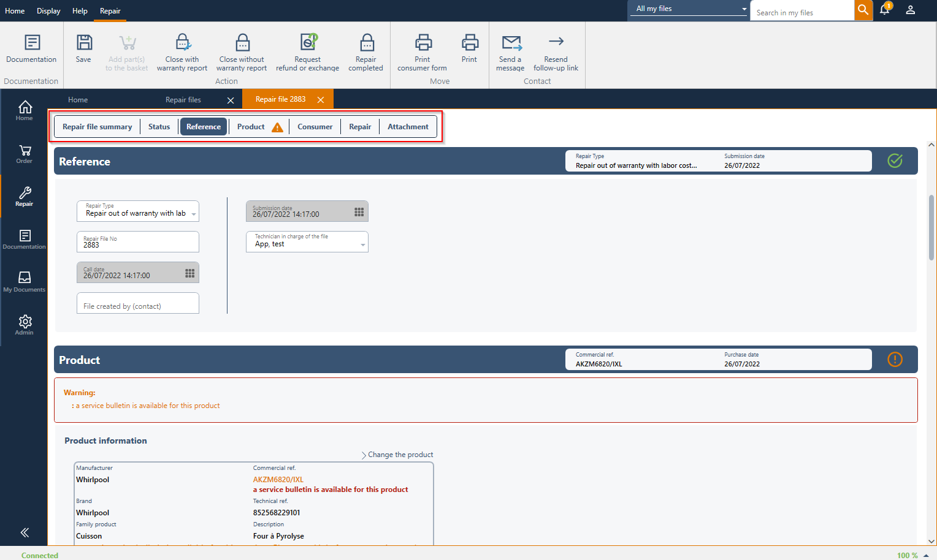
Task: Switch to the Consumer section tab
Action: [315, 127]
